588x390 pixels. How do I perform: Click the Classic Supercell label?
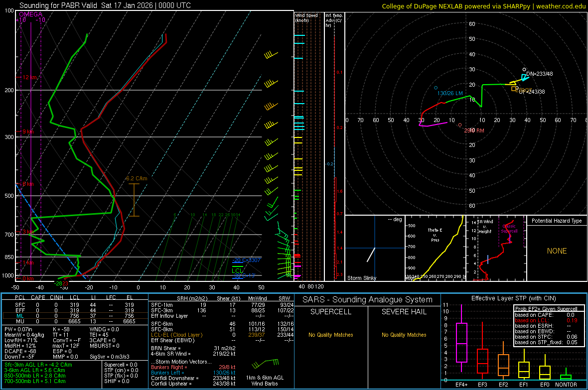pyautogui.click(x=509, y=229)
